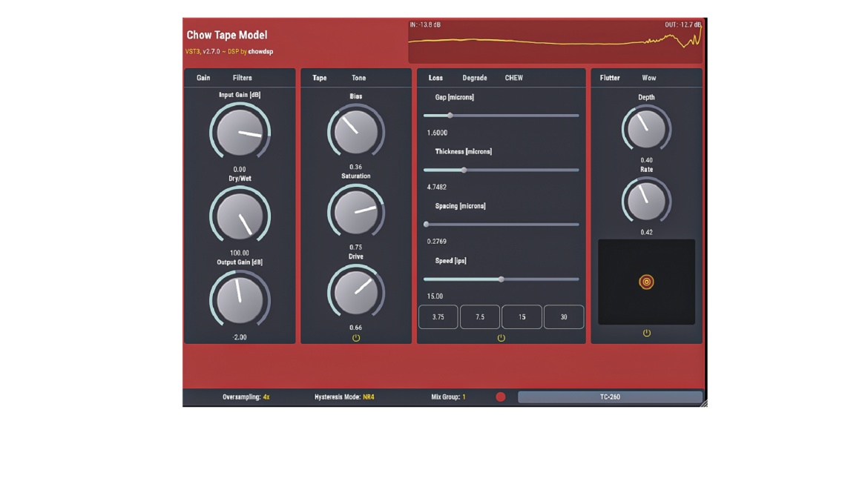Image resolution: width=868 pixels, height=481 pixels.
Task: Click the Drive knob
Action: point(356,293)
